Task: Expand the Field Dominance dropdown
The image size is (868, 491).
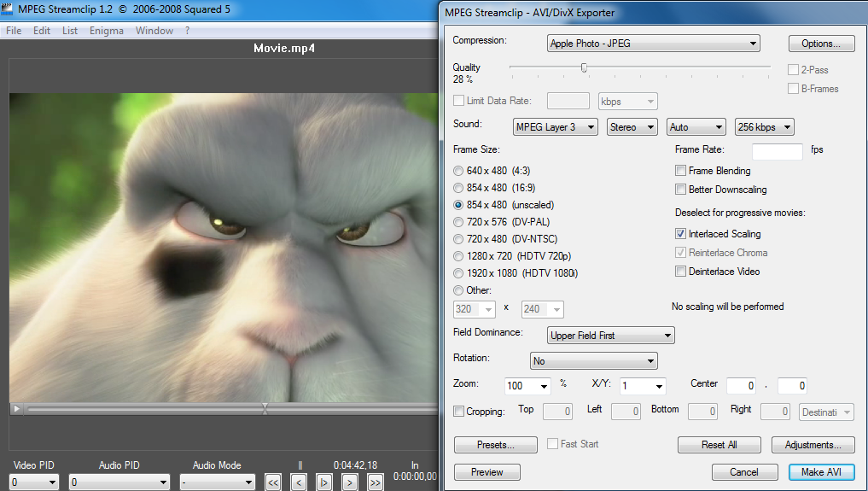Action: [610, 336]
